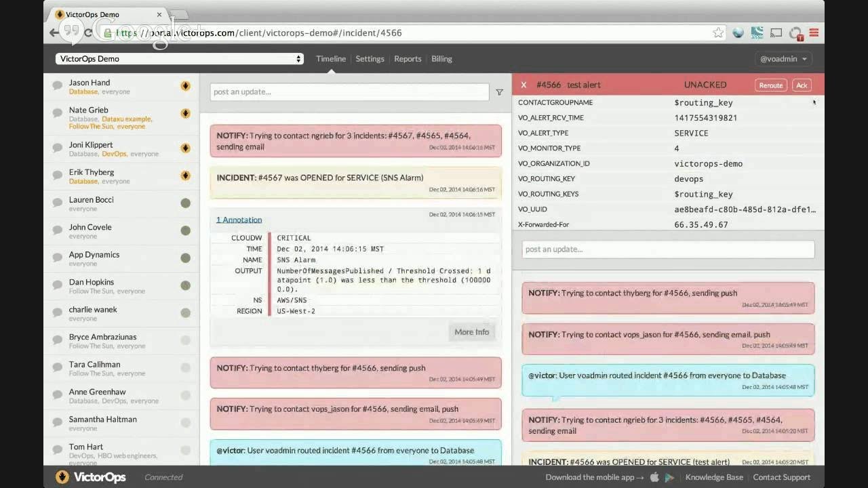Click the INCIDENT #4567 was OPENED message

coord(356,182)
